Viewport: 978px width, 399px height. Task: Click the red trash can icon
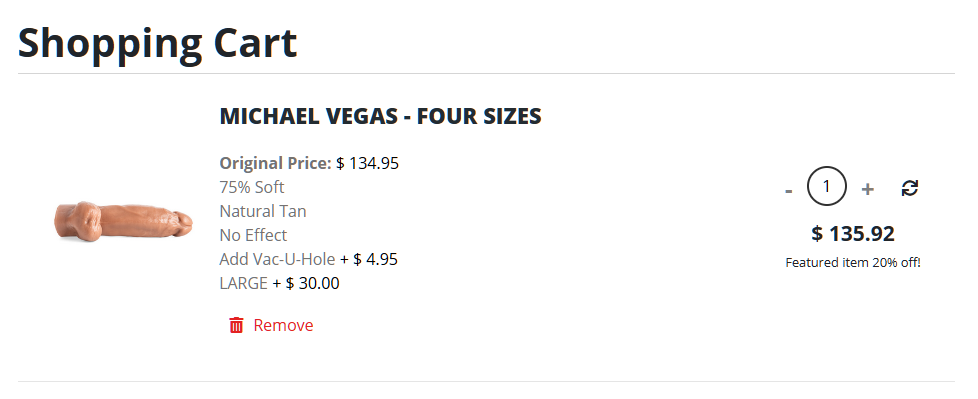pyautogui.click(x=236, y=325)
